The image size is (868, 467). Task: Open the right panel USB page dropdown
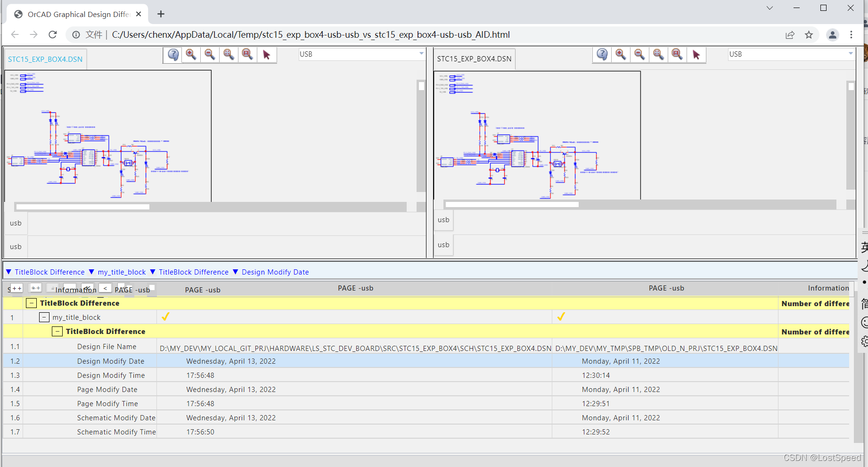coord(850,54)
